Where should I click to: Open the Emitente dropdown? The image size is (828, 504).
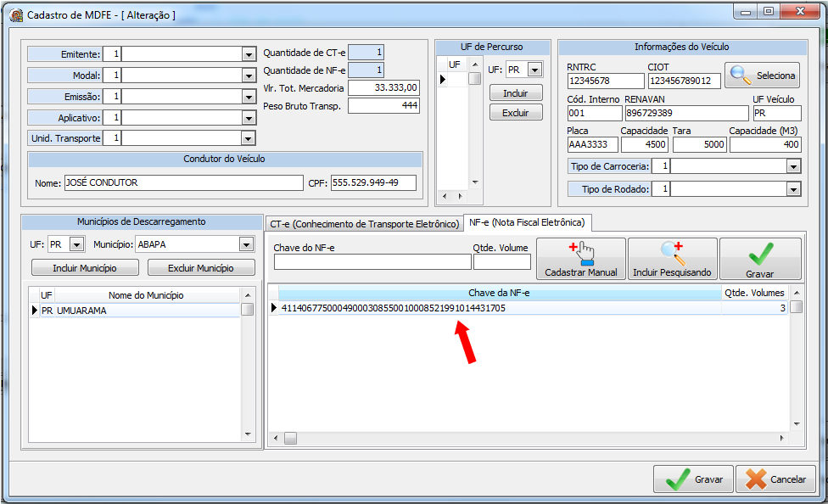[249, 54]
